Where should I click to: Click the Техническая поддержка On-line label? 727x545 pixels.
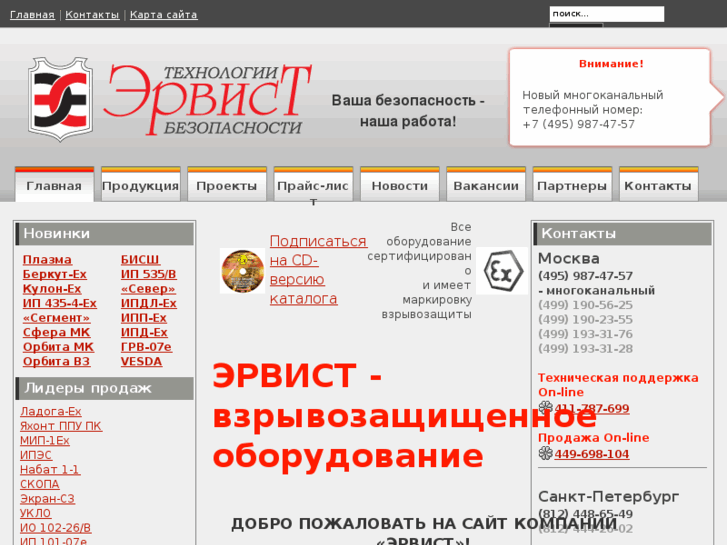(618, 385)
